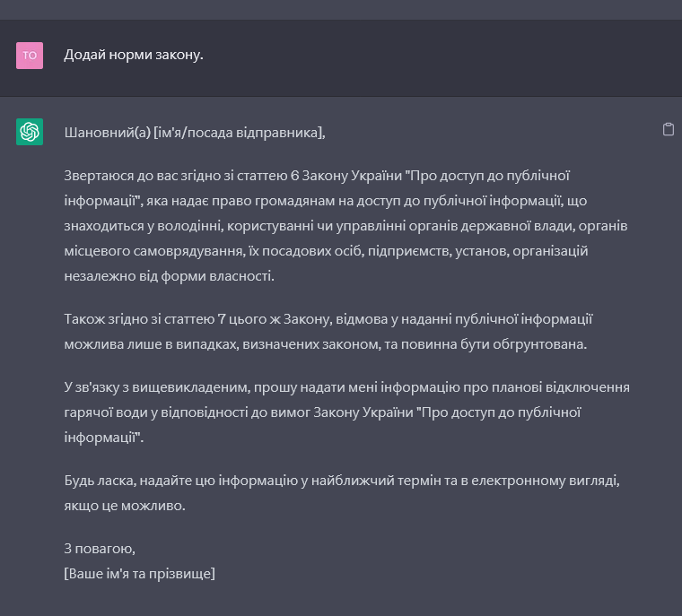The width and height of the screenshot is (682, 616).
Task: Click the ChatGPT logo avatar
Action: [x=30, y=132]
